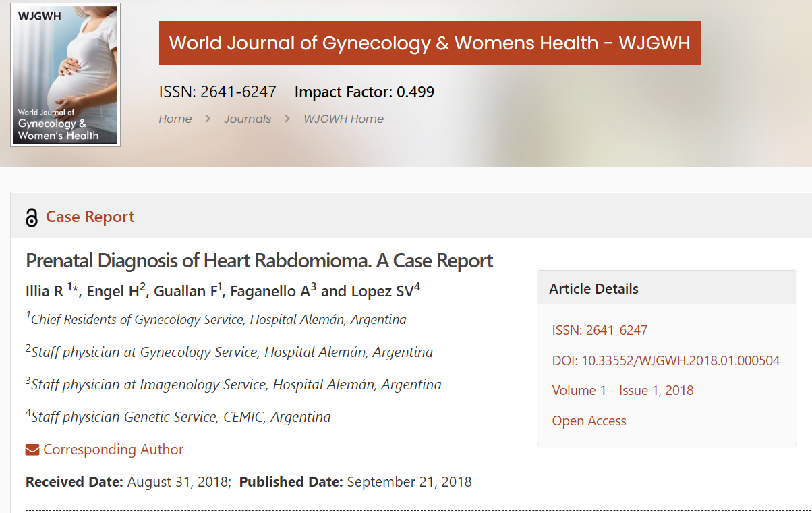Click the Volume 1 - Issue 1, 2018 link
This screenshot has width=812, height=513.
click(x=622, y=390)
